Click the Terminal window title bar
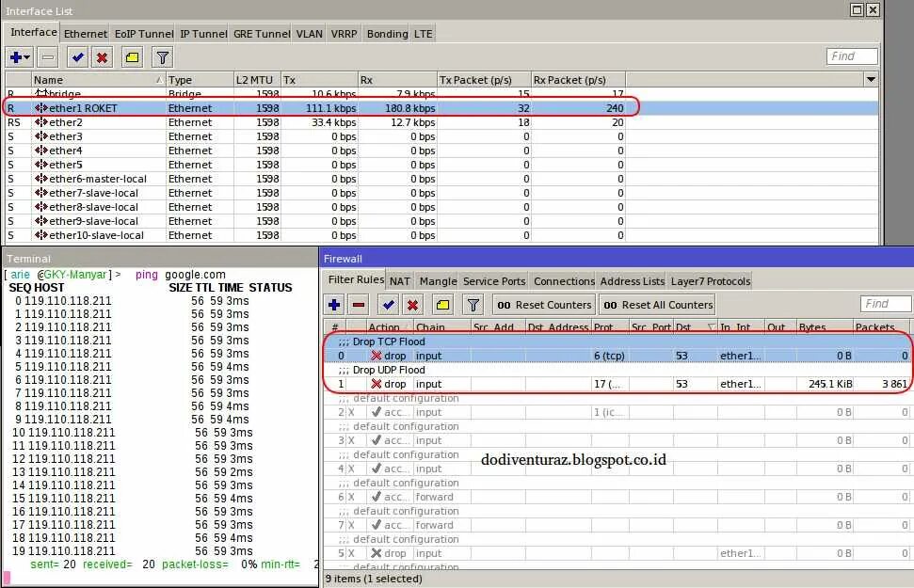914x588 pixels. tap(160, 258)
